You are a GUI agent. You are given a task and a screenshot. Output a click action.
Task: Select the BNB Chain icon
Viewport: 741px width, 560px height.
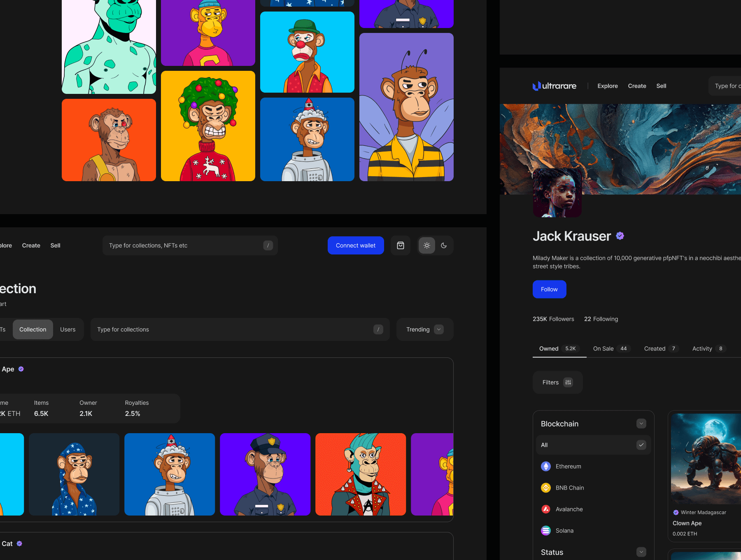point(546,488)
